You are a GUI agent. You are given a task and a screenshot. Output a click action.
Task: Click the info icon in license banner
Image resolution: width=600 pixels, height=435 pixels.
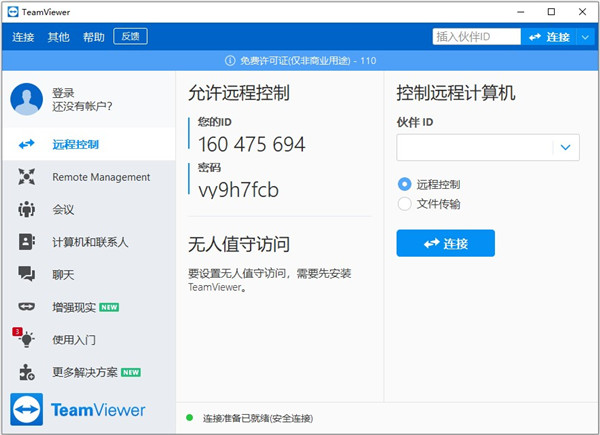pos(230,60)
